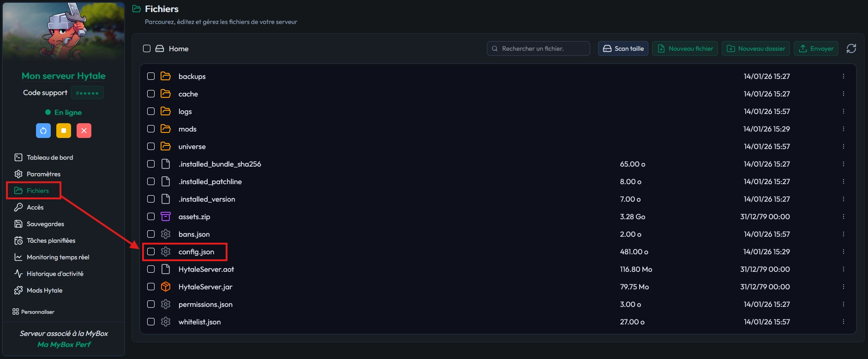Click the red kill server icon
The image size is (868, 359).
tap(84, 131)
